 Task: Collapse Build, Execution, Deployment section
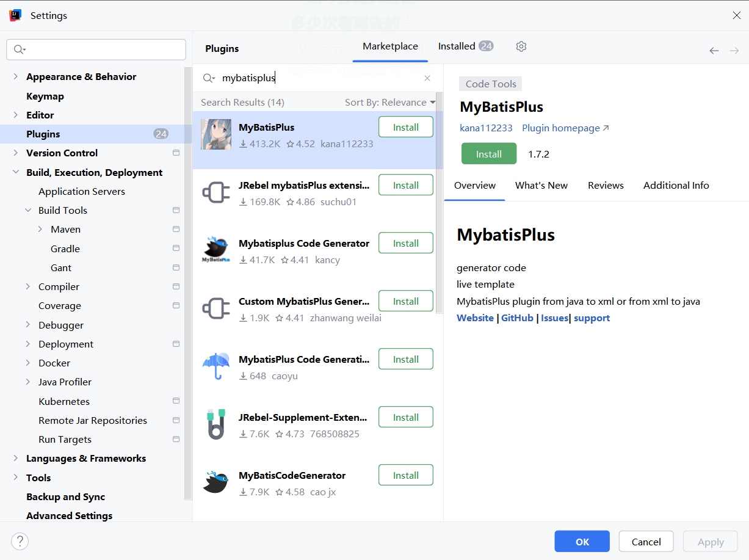click(15, 172)
